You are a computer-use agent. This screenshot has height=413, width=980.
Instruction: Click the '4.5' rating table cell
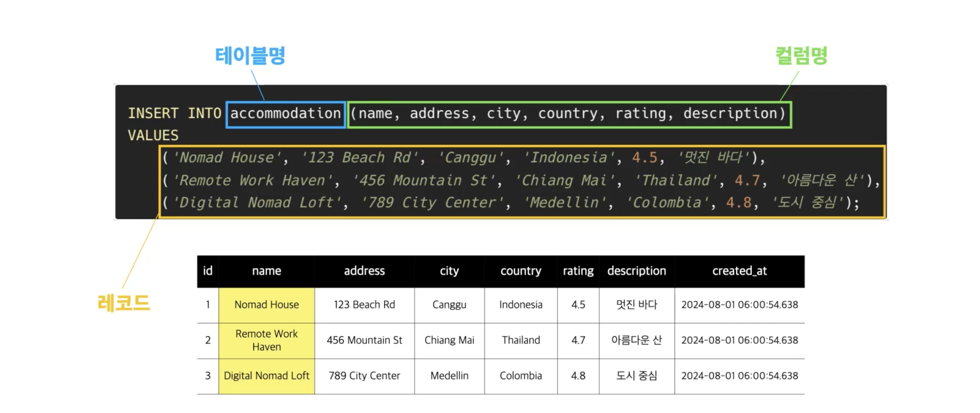pyautogui.click(x=578, y=305)
